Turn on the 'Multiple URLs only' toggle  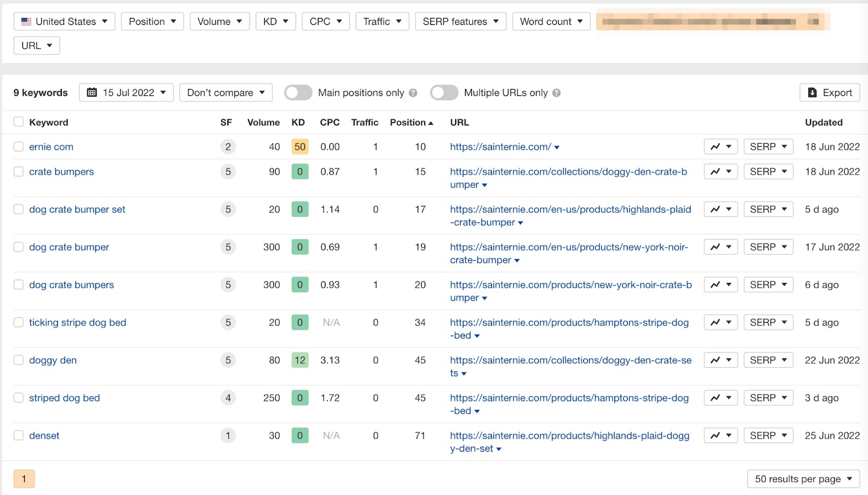click(444, 93)
